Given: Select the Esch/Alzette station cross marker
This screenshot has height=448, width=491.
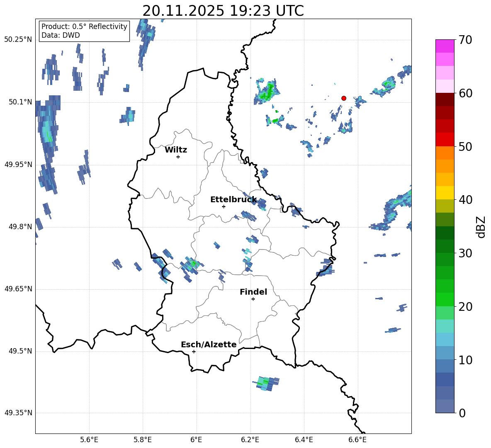Looking at the screenshot, I should (x=194, y=351).
